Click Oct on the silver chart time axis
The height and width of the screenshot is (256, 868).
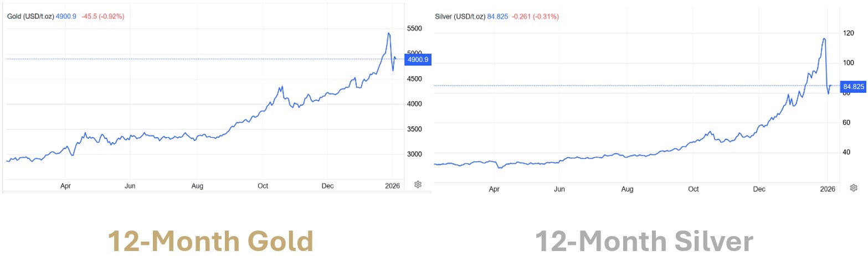pyautogui.click(x=694, y=189)
